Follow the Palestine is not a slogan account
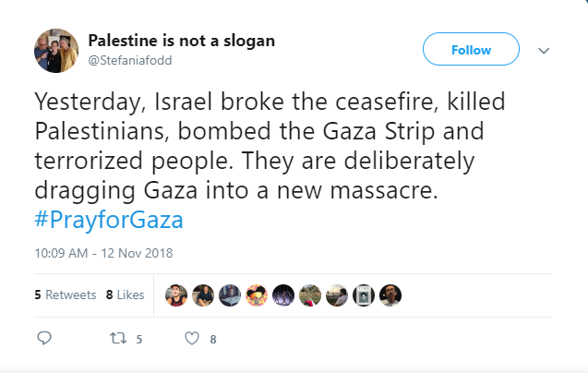This screenshot has height=373, width=588. click(x=471, y=49)
